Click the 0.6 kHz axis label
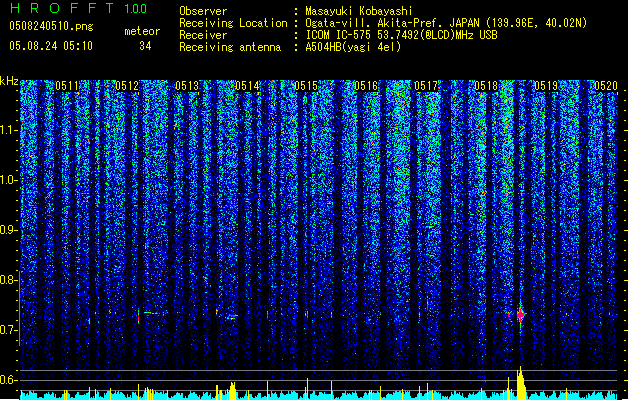 click(9, 380)
